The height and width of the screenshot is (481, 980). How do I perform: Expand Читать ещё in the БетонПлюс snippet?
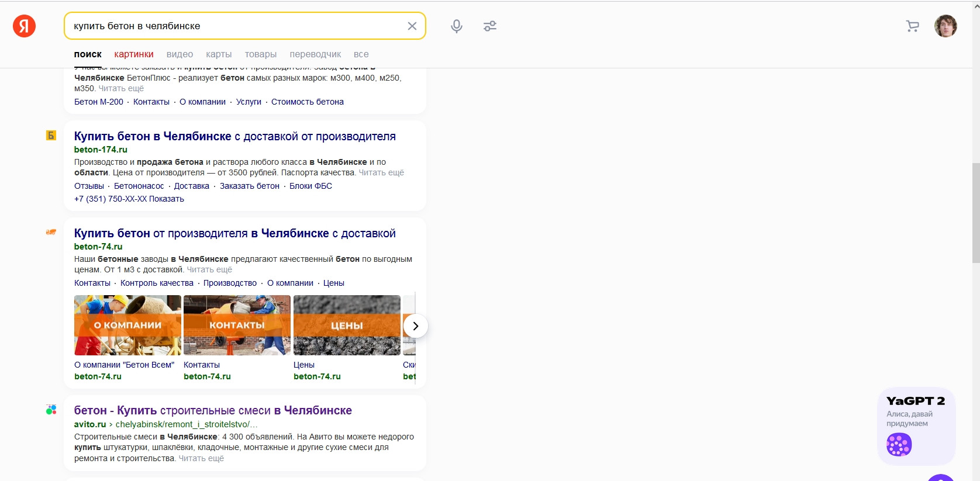(x=121, y=88)
